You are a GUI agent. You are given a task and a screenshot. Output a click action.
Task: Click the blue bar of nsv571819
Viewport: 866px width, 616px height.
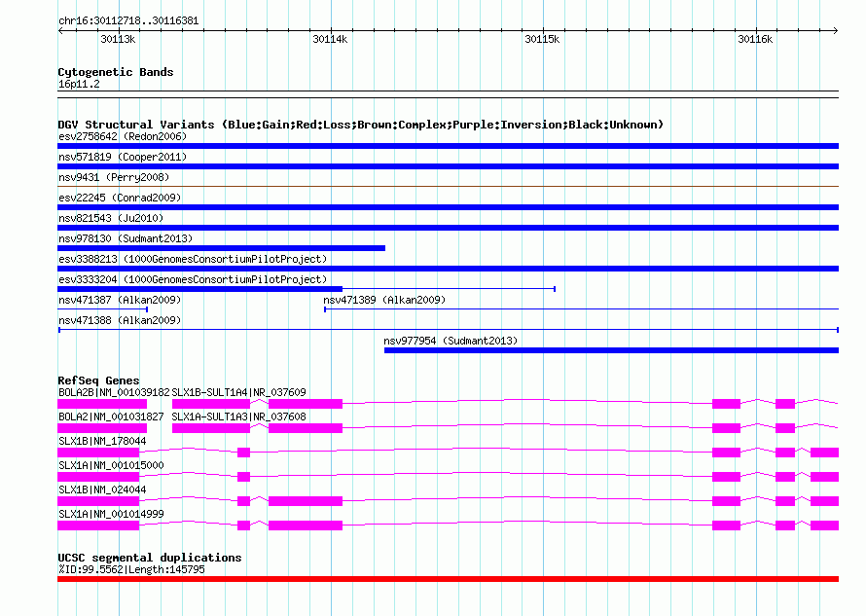[448, 166]
